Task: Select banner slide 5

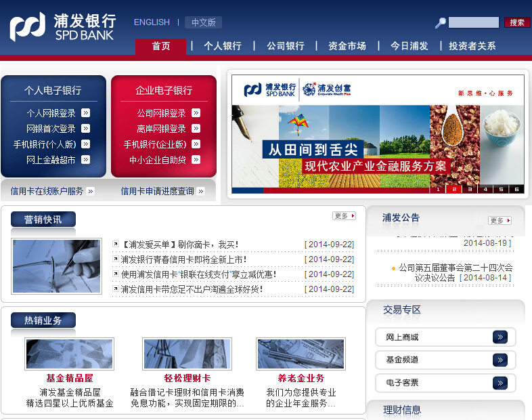Action: (501, 190)
